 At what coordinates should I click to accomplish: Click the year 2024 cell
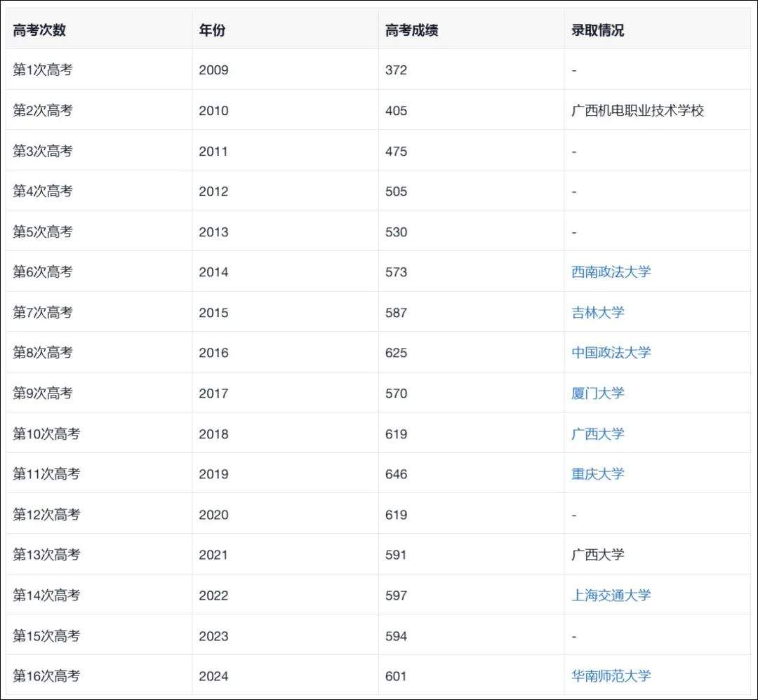pos(285,676)
